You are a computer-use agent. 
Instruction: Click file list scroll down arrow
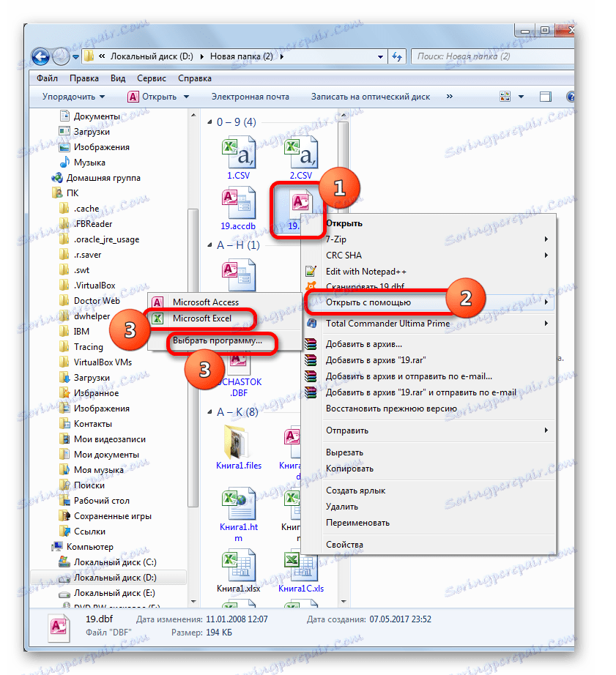[344, 601]
